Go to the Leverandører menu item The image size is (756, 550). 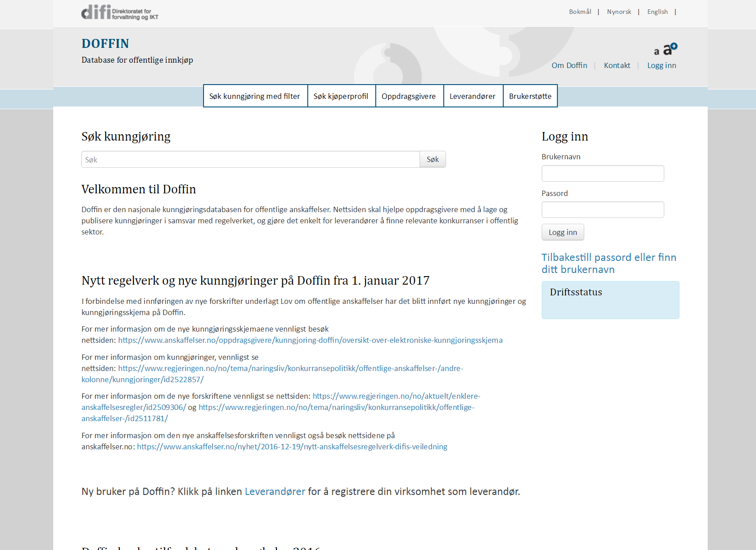click(x=473, y=96)
